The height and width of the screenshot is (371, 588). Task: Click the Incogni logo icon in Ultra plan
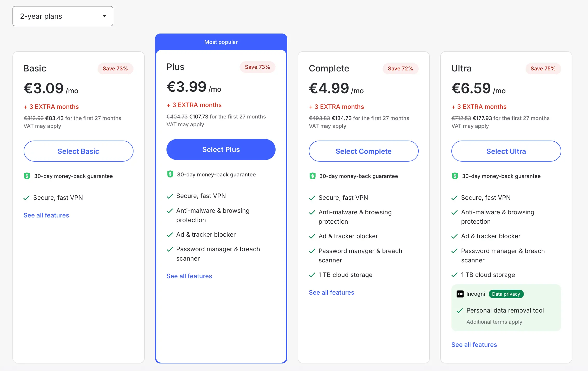460,294
